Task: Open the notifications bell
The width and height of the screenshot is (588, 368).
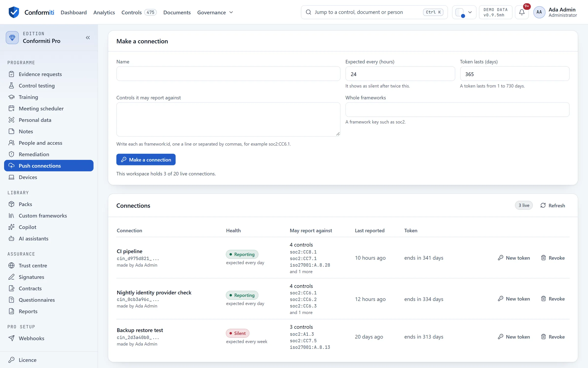Action: pos(522,12)
